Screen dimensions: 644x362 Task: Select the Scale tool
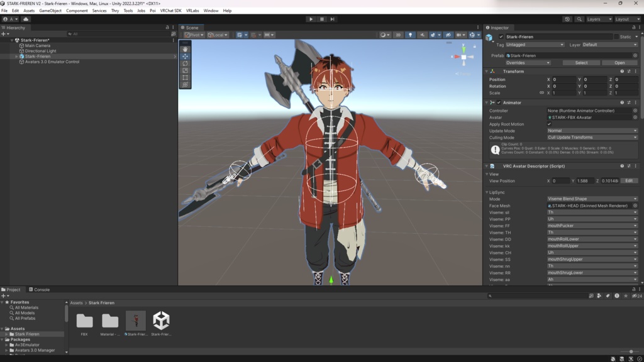186,70
